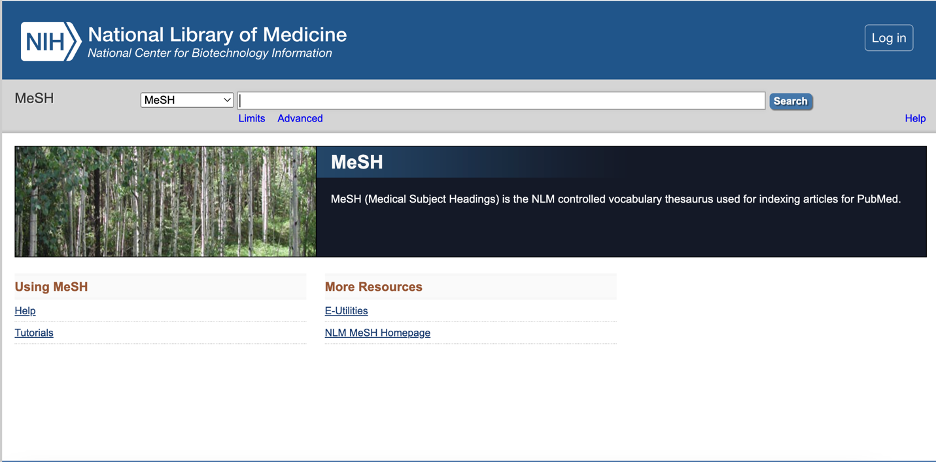Image resolution: width=936 pixels, height=462 pixels.
Task: Open Help link under Using MeSH
Action: pyautogui.click(x=25, y=310)
